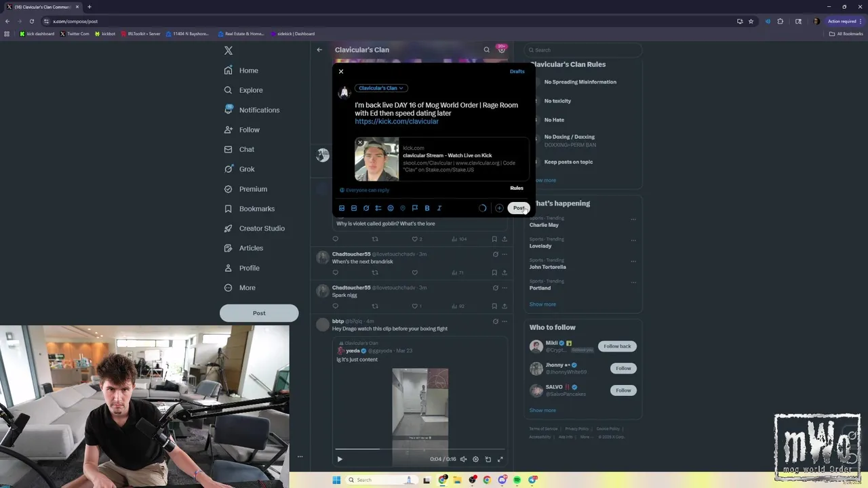Share the "When's the next brandrisk" post

coord(504,272)
